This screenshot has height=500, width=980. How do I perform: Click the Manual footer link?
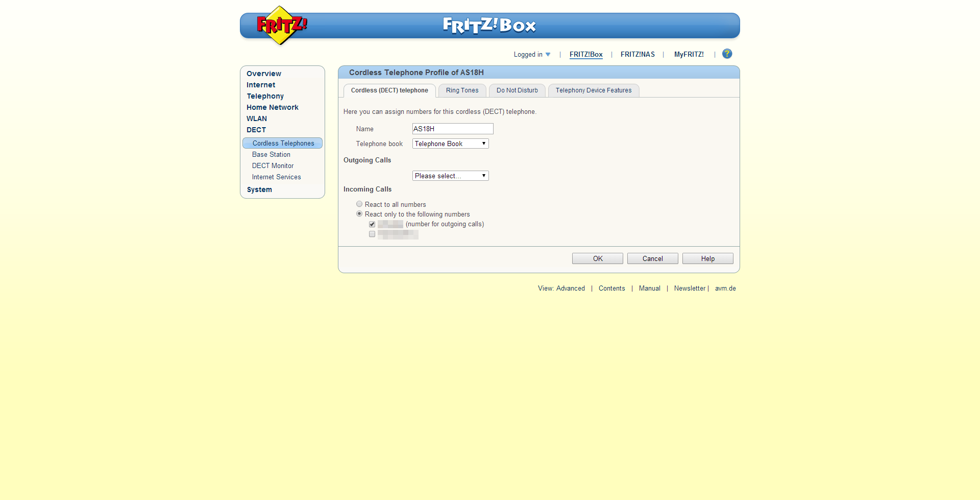[650, 288]
